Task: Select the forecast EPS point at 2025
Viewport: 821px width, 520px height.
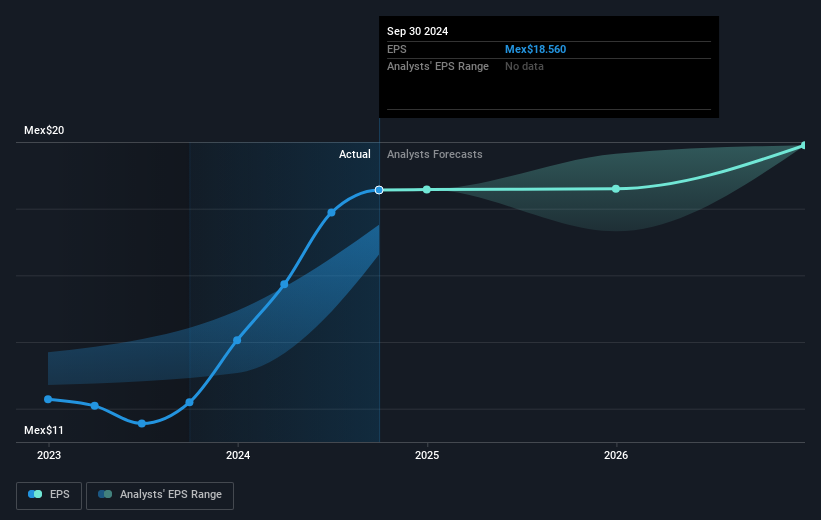Action: pyautogui.click(x=427, y=190)
